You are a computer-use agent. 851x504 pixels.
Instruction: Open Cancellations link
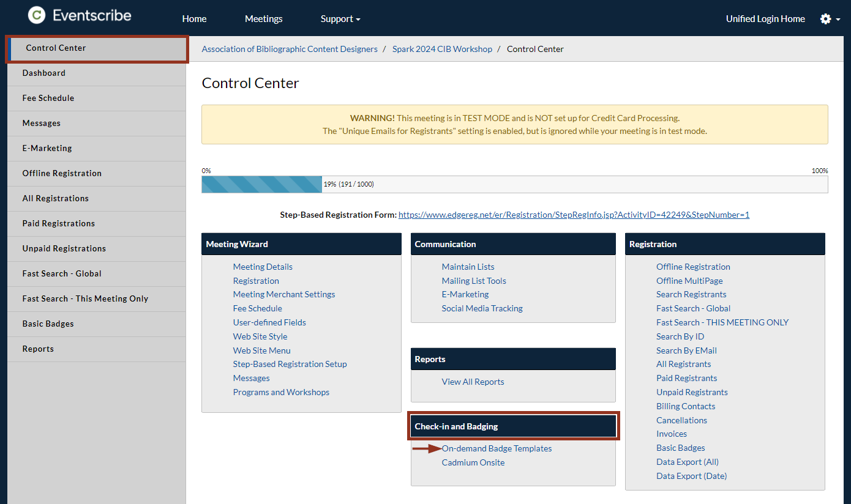click(x=681, y=420)
